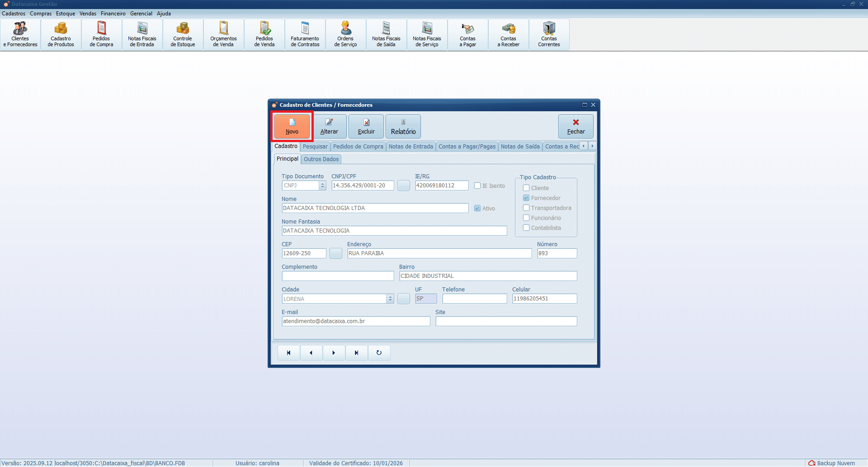The image size is (868, 467).
Task: Toggle the IE Isento checkbox
Action: 477,186
